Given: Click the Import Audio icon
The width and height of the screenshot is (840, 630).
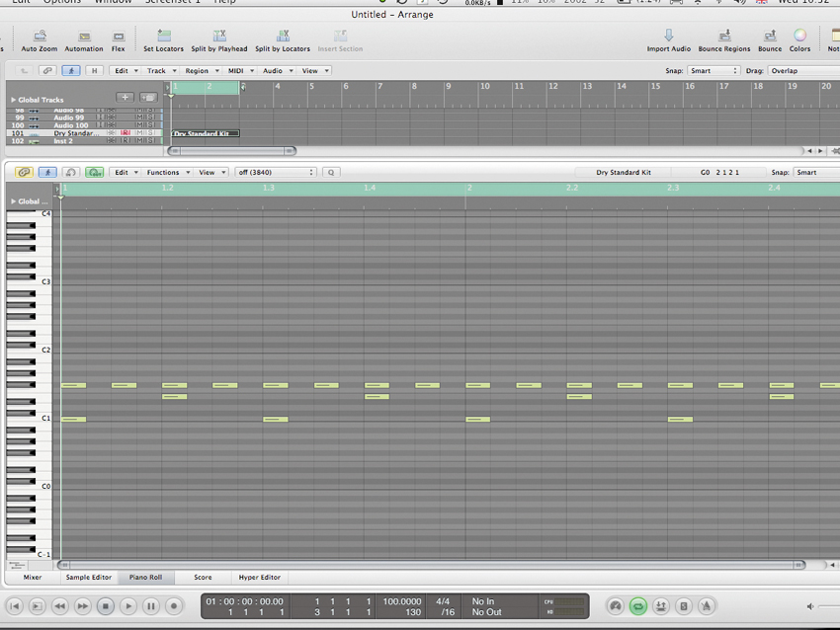Looking at the screenshot, I should pyautogui.click(x=669, y=36).
